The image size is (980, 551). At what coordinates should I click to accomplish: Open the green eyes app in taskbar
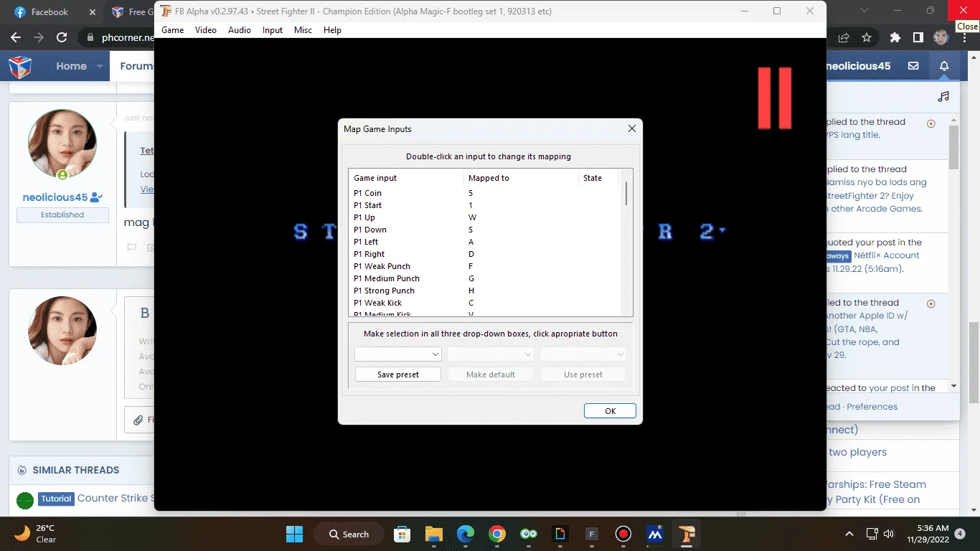pos(529,534)
